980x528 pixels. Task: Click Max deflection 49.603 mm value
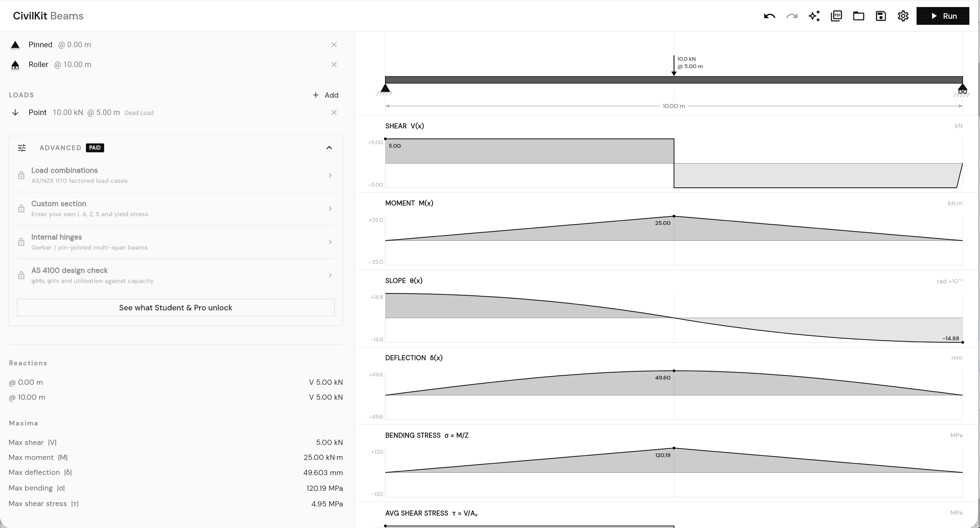coord(323,472)
